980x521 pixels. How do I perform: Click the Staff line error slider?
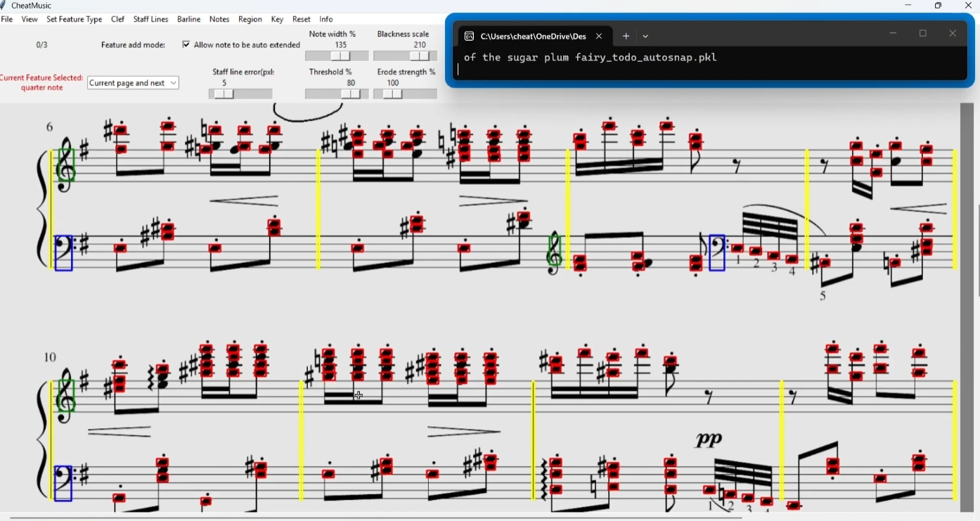tap(241, 94)
